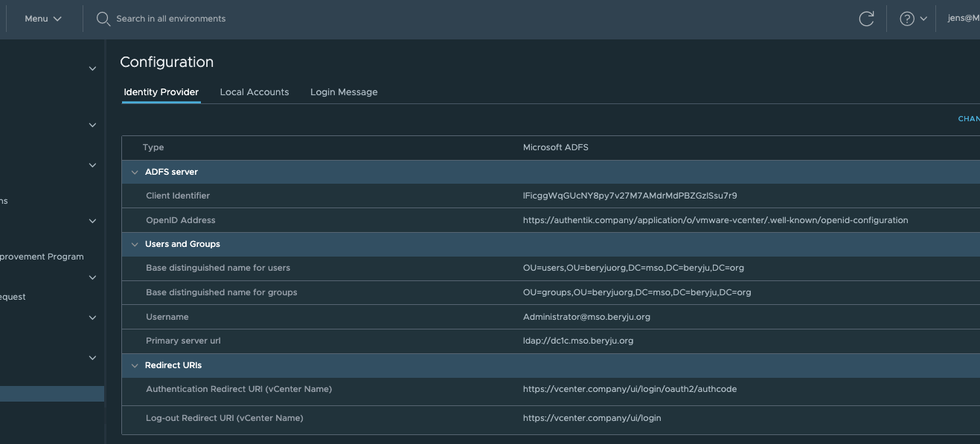This screenshot has height=444, width=980.
Task: Switch to the Identity Provider tab
Action: 161,92
